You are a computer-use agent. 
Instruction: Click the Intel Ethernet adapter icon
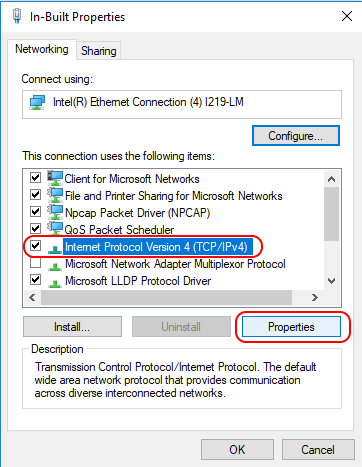click(37, 102)
